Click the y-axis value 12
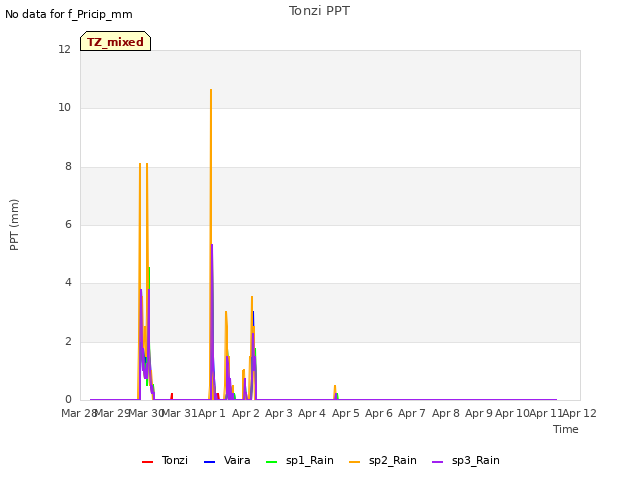The height and width of the screenshot is (480, 640). pos(64,49)
